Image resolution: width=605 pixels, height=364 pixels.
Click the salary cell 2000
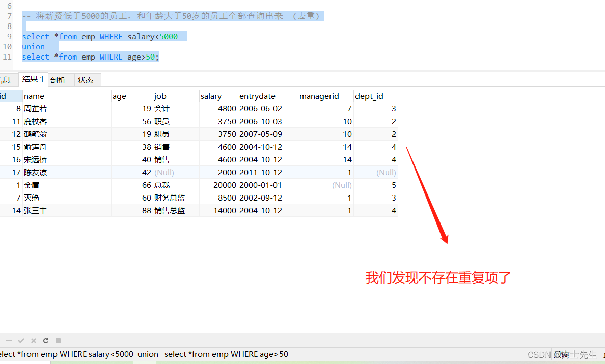tap(218, 173)
